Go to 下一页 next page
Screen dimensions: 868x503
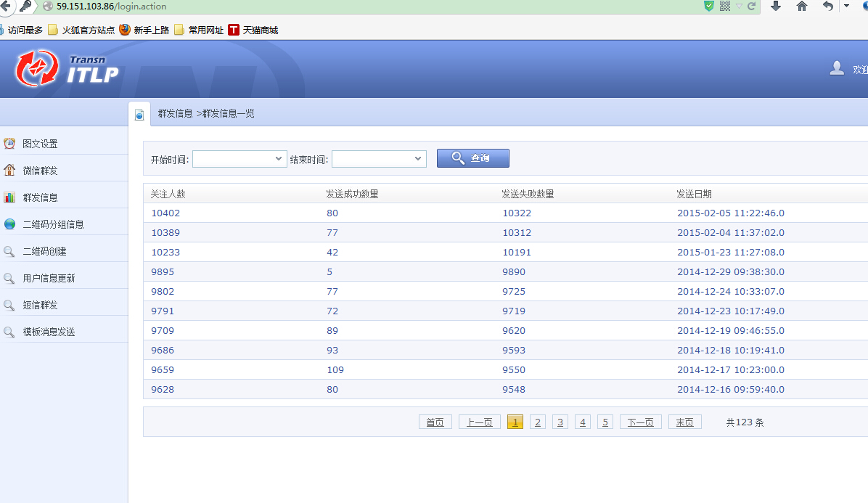pyautogui.click(x=641, y=422)
